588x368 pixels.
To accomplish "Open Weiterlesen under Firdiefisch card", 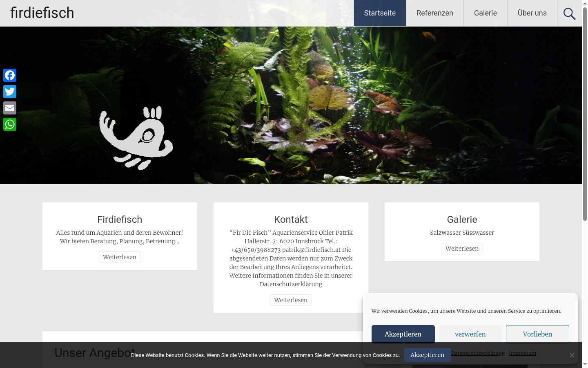I will point(120,257).
